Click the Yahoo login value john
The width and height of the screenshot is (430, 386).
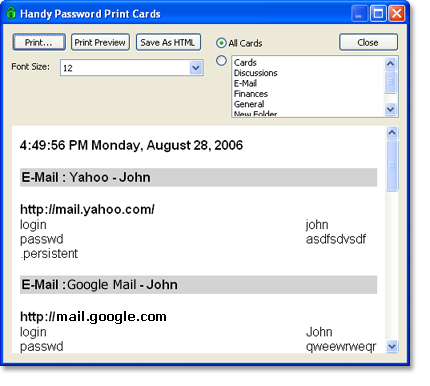point(317,225)
